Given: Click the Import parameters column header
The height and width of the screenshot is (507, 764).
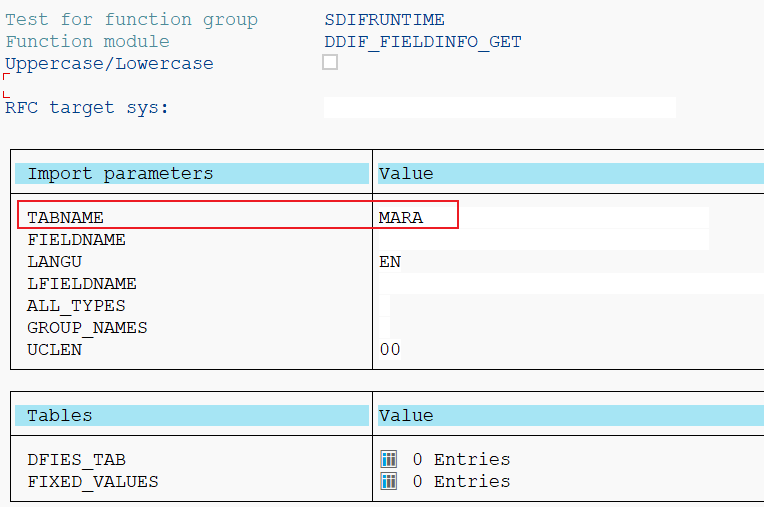Looking at the screenshot, I should pyautogui.click(x=192, y=173).
